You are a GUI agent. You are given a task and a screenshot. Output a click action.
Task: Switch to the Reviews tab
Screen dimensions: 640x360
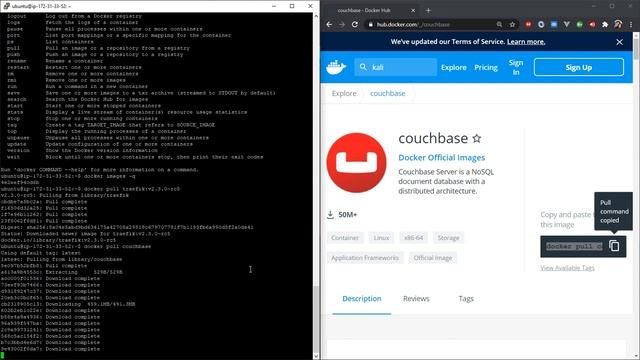pyautogui.click(x=416, y=299)
